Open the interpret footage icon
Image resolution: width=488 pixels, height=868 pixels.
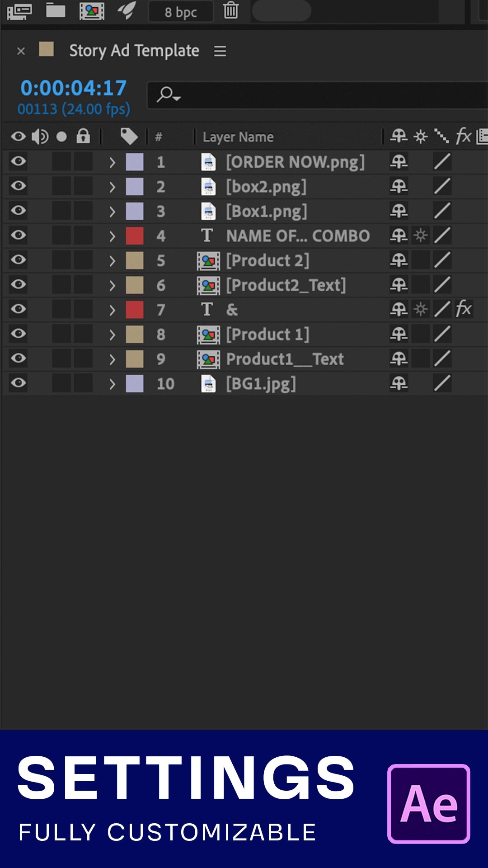(19, 11)
